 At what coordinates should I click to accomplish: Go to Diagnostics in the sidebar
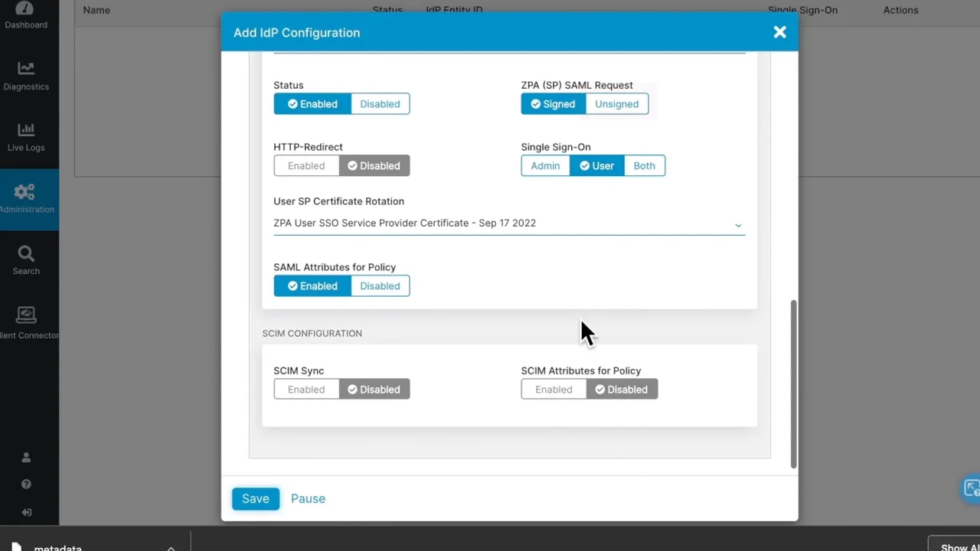click(26, 76)
